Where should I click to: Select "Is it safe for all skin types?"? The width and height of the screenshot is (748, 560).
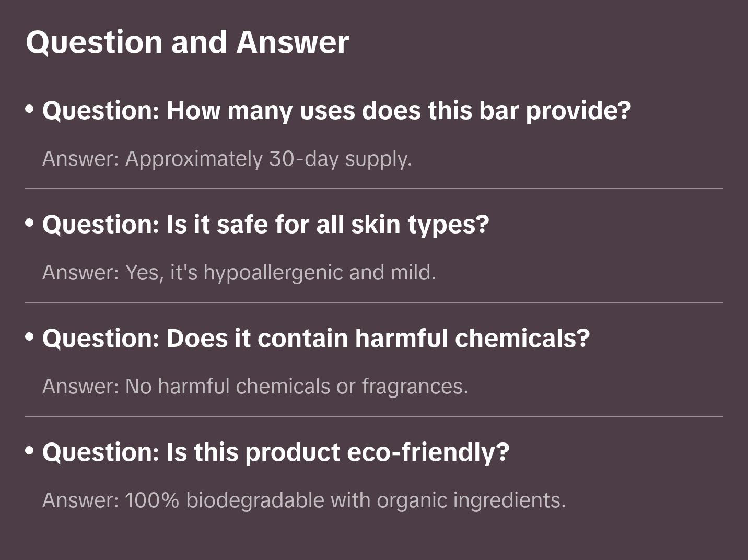click(328, 225)
